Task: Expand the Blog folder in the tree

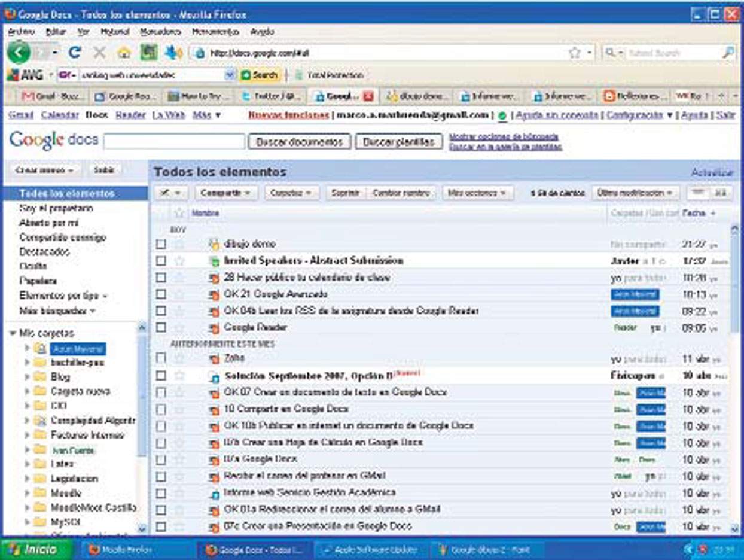Action: 27,377
